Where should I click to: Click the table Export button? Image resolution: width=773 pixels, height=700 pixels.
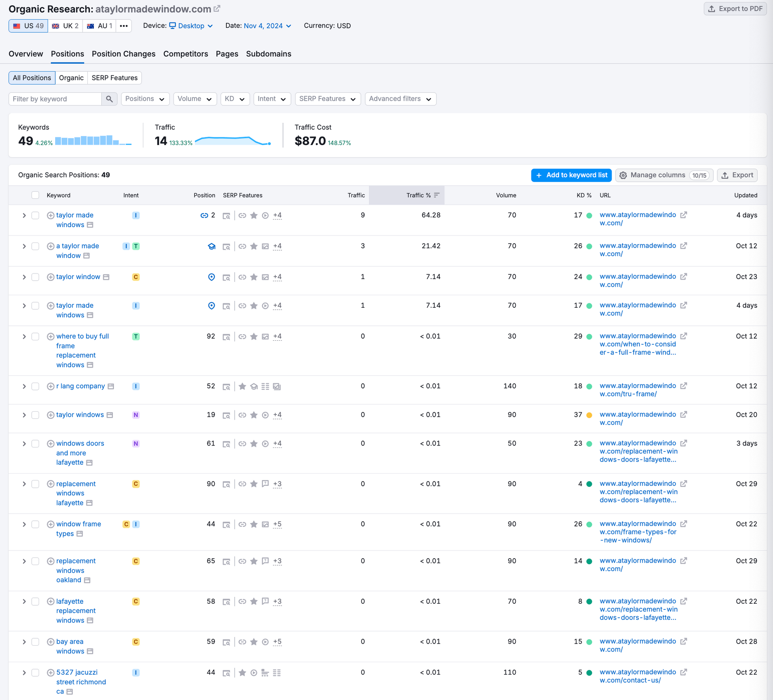pos(737,175)
